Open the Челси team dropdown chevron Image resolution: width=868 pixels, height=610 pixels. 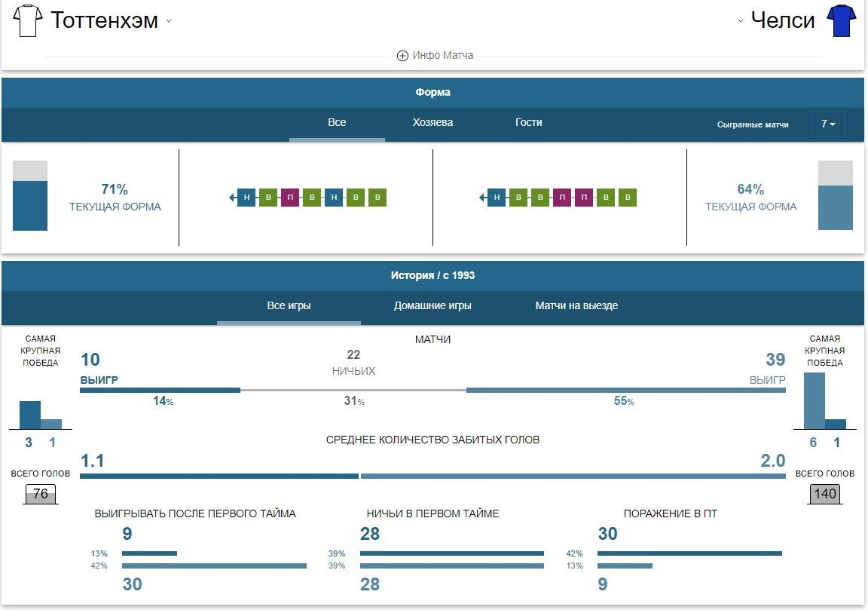pos(741,21)
